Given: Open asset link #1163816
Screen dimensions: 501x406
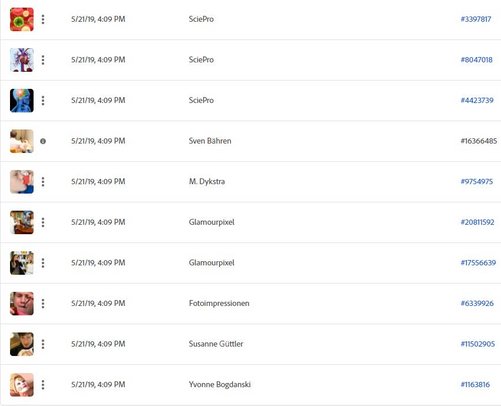Looking at the screenshot, I should (475, 385).
